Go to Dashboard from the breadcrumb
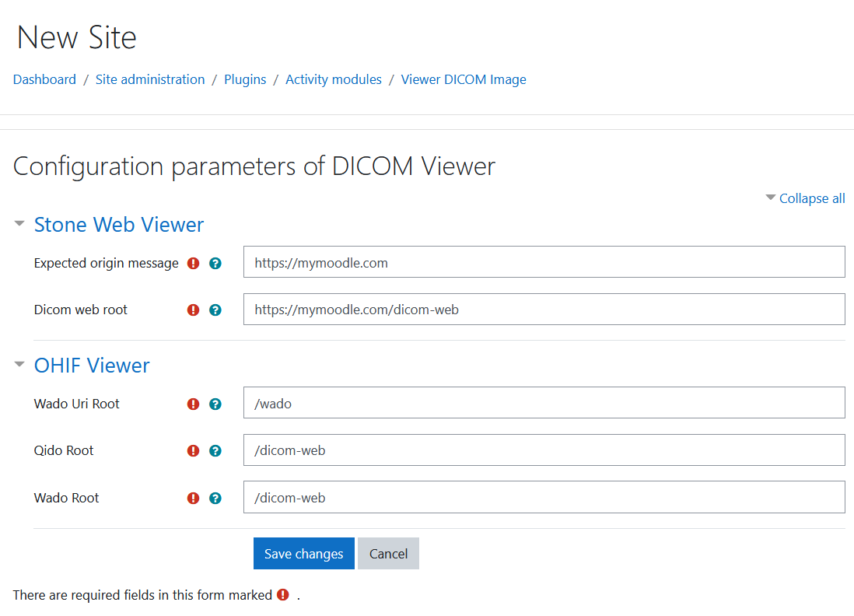This screenshot has width=854, height=616. (44, 79)
